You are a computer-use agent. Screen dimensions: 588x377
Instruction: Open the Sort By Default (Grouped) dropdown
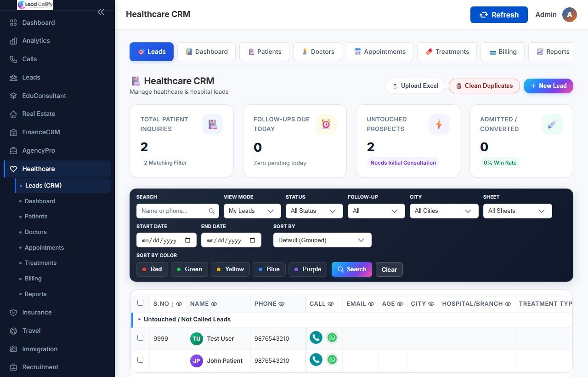pyautogui.click(x=322, y=240)
